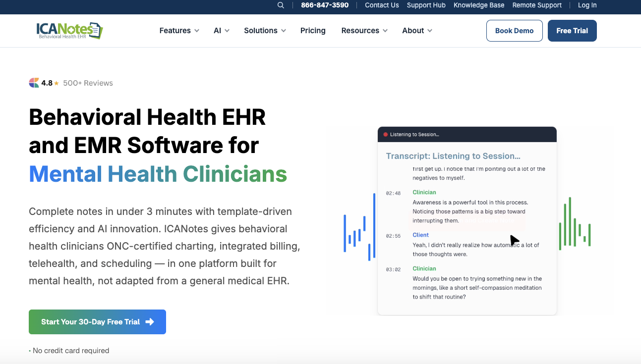Click the orange rating star
The width and height of the screenshot is (641, 364).
tap(57, 83)
